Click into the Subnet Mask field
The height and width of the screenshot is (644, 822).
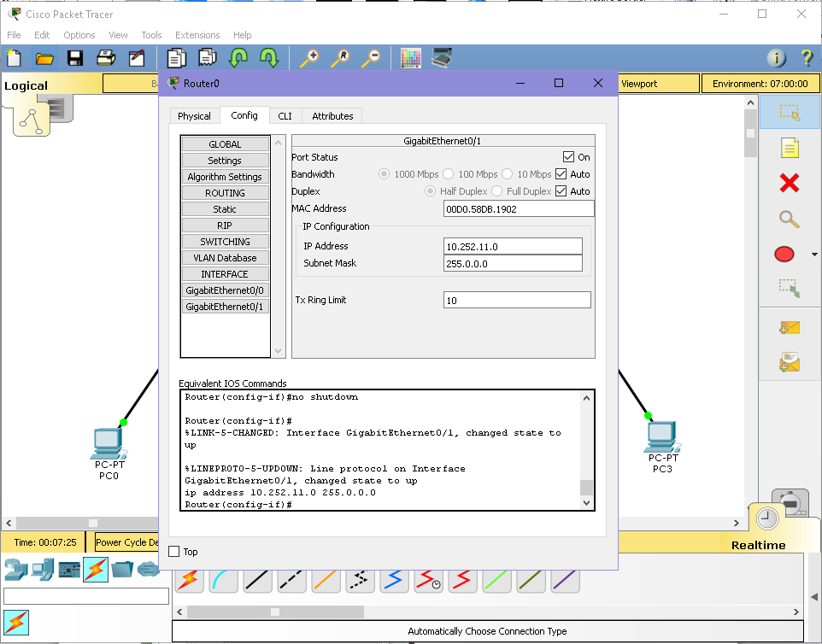pyautogui.click(x=513, y=263)
